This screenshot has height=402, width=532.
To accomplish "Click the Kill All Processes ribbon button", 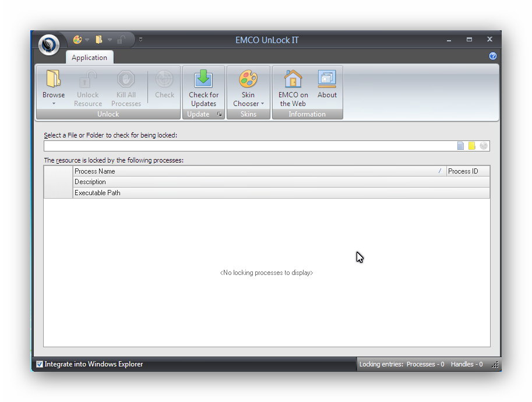I will (x=126, y=89).
